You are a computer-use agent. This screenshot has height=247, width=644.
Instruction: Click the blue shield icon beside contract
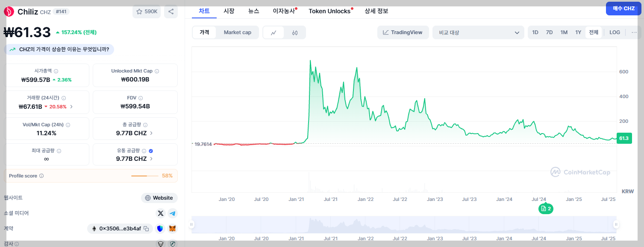point(160,229)
